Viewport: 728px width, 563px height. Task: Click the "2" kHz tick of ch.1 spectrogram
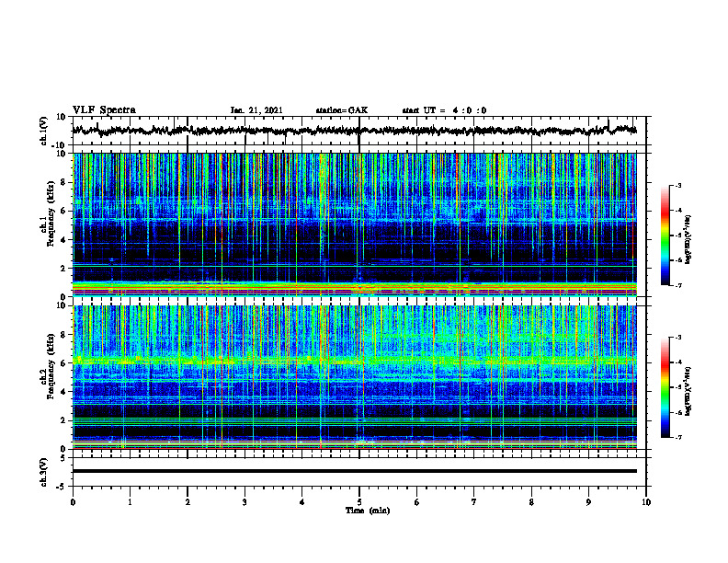[63, 269]
